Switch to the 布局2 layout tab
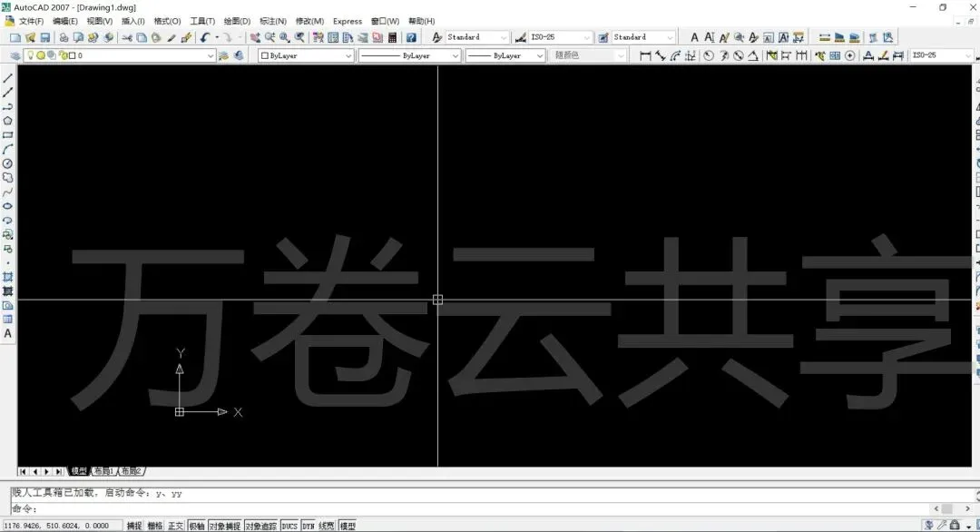 132,471
